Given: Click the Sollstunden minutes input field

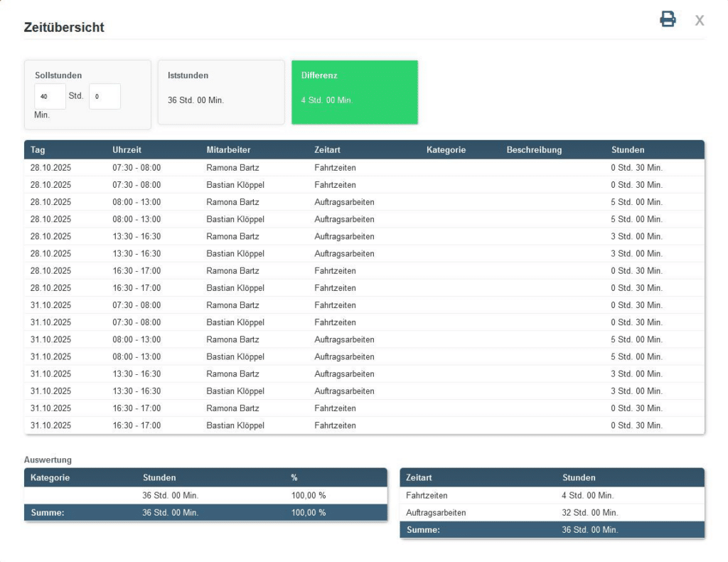Looking at the screenshot, I should (105, 97).
